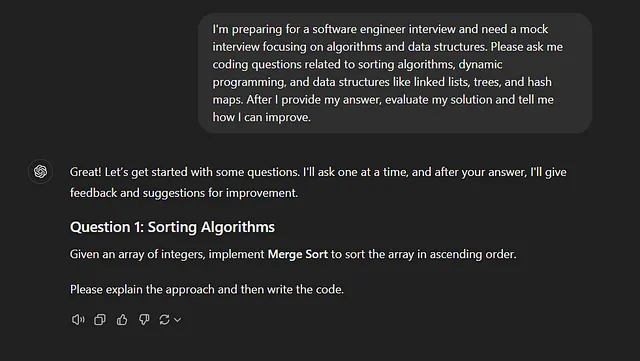This screenshot has width=640, height=361.
Task: Copy the response with the copy icon
Action: [100, 319]
